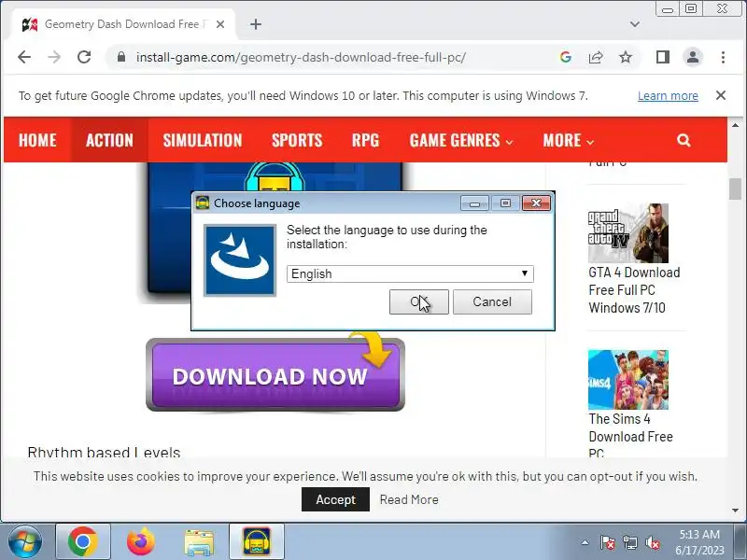The height and width of the screenshot is (560, 747).
Task: Open Windows Explorer from taskbar
Action: (x=199, y=542)
